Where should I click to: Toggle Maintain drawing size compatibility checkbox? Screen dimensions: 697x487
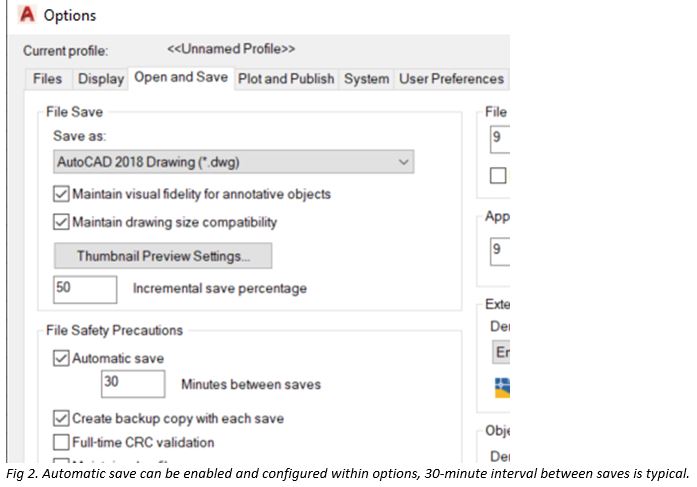tap(61, 222)
